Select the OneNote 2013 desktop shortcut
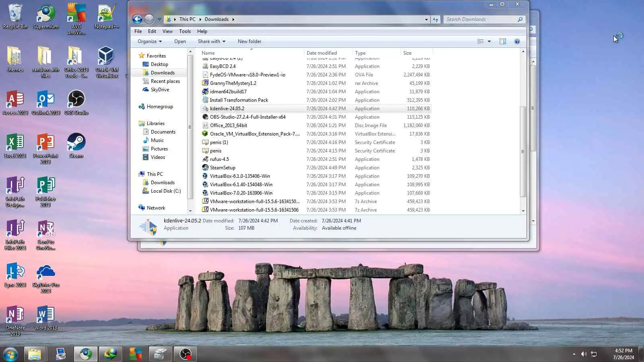The width and height of the screenshot is (644, 362). tap(15, 321)
